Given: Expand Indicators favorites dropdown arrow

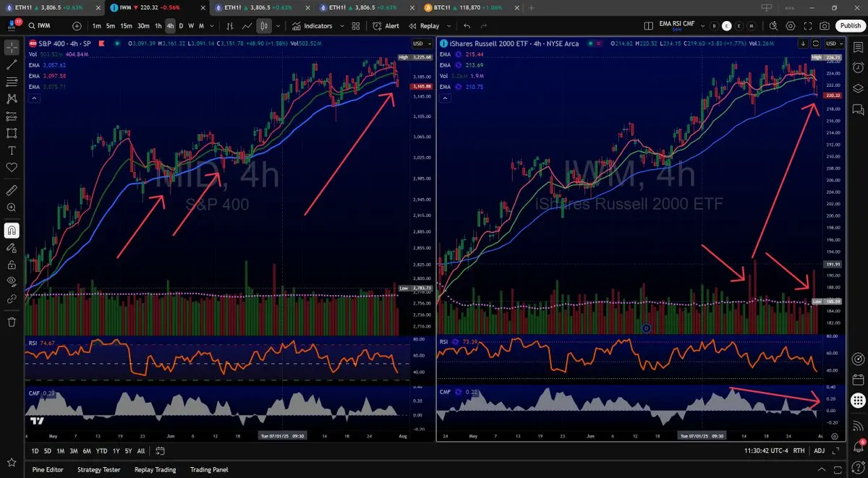Looking at the screenshot, I should pos(341,26).
